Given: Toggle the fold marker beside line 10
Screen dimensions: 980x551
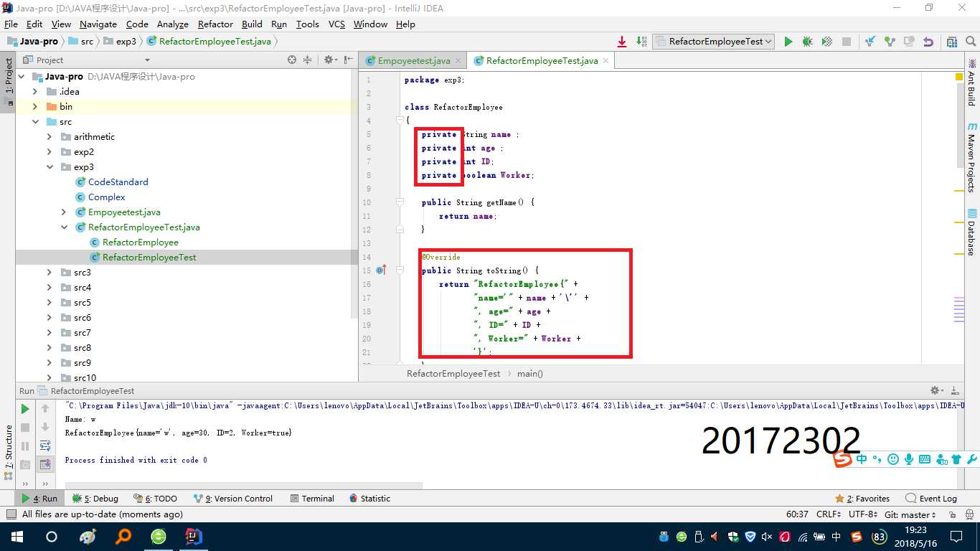Looking at the screenshot, I should point(400,202).
